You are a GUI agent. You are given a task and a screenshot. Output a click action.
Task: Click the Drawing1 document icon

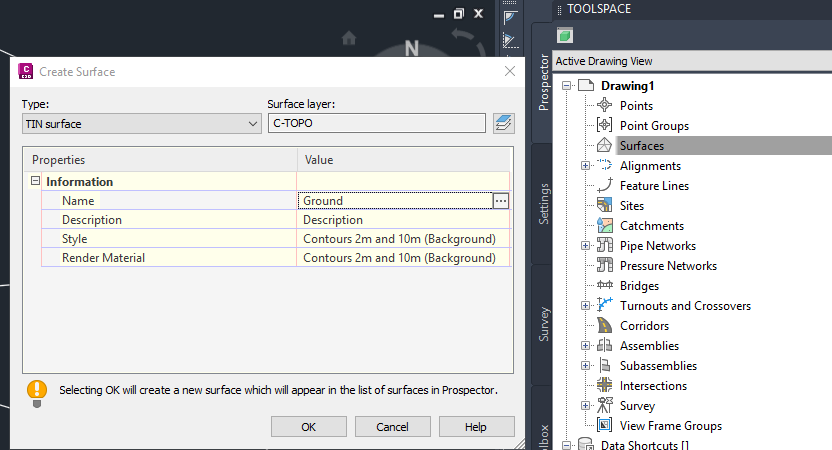coord(586,85)
